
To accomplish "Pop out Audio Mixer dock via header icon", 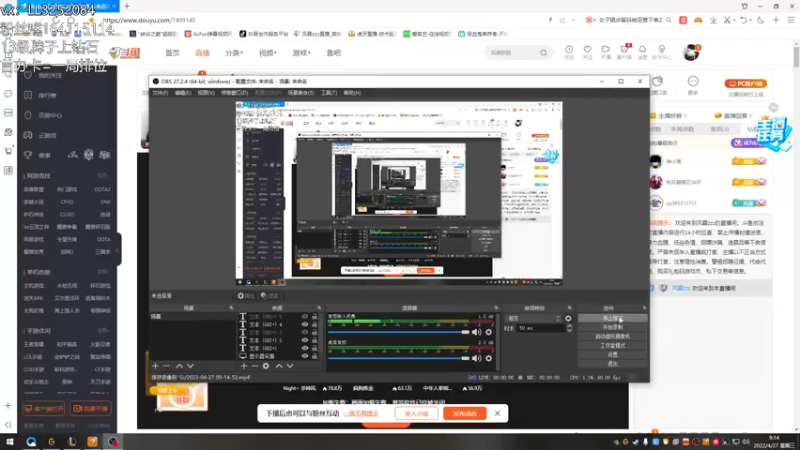I will tap(496, 308).
